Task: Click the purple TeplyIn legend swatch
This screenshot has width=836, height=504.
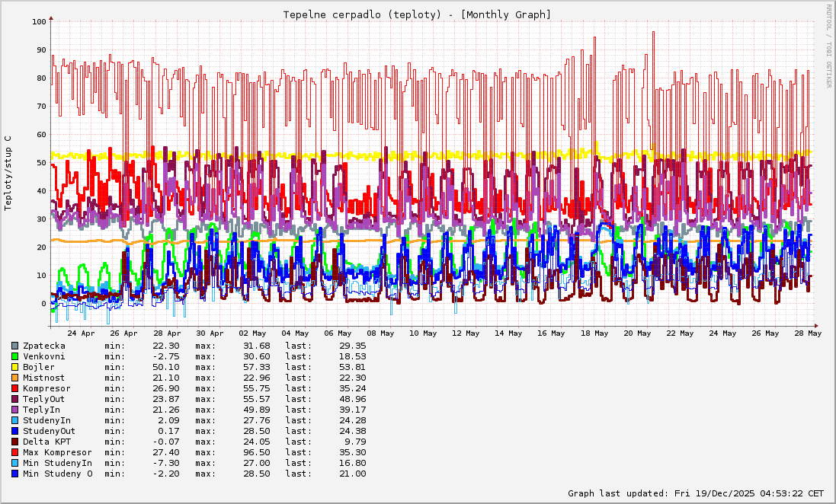Action: coord(14,410)
